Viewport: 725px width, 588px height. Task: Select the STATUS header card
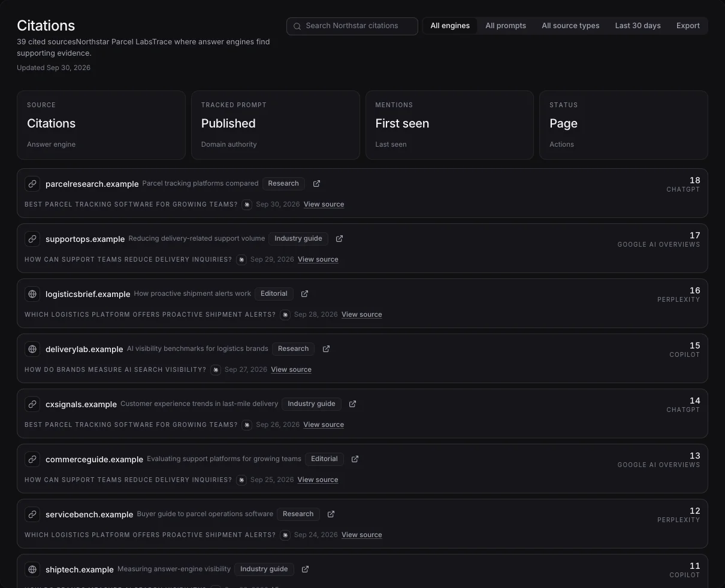pos(624,125)
